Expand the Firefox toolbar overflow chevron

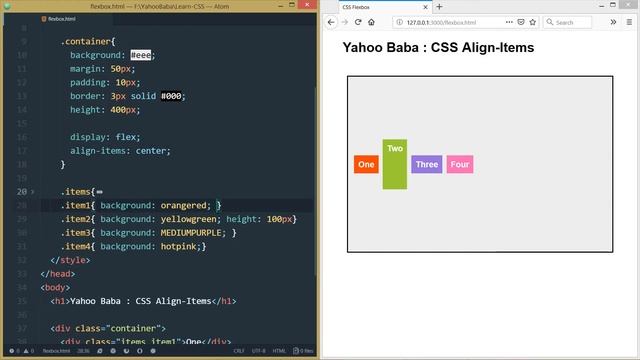coord(613,22)
